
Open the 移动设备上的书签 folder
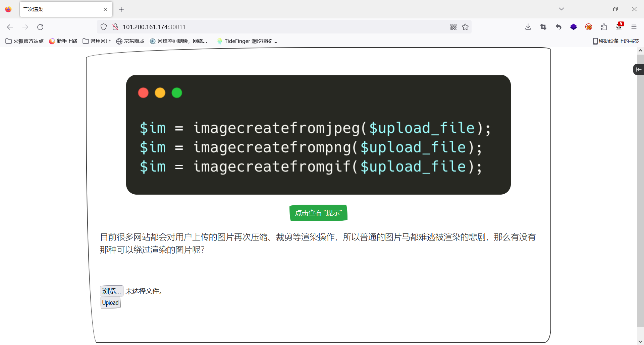pos(616,41)
